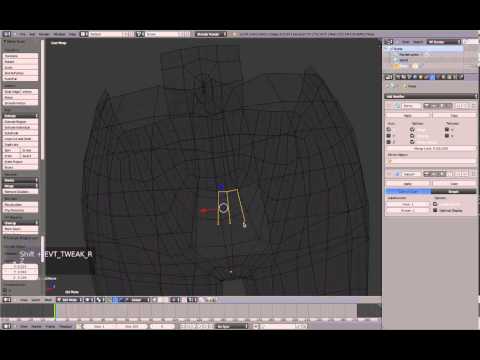Viewport: 480px width, 360px height.
Task: Select the highlighted Modifiers properties tab
Action: tap(432, 77)
